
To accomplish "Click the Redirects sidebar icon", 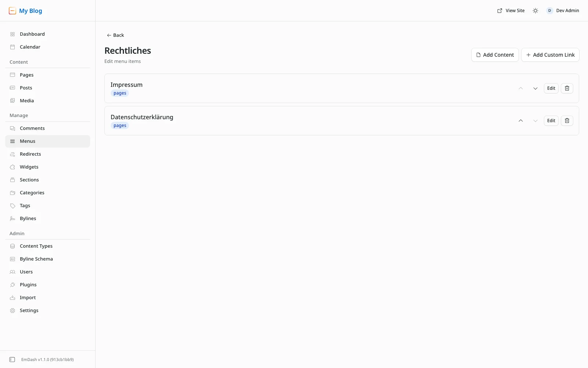I will pyautogui.click(x=12, y=154).
